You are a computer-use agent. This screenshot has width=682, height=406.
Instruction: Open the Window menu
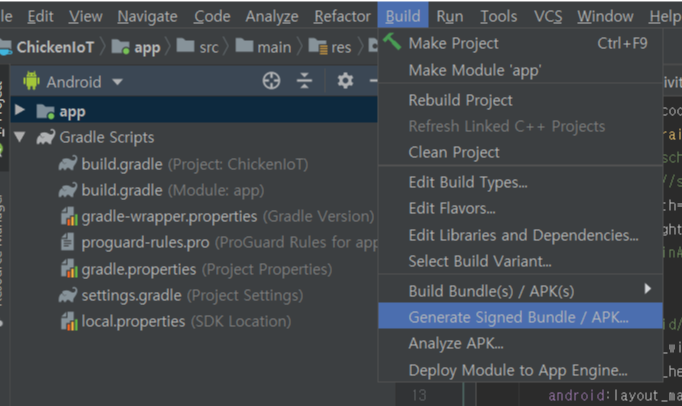coord(605,17)
